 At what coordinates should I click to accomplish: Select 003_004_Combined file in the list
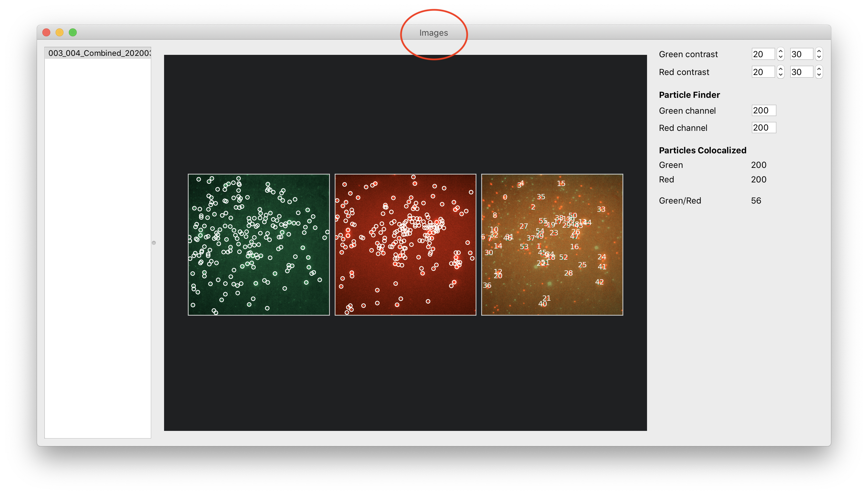[x=98, y=53]
